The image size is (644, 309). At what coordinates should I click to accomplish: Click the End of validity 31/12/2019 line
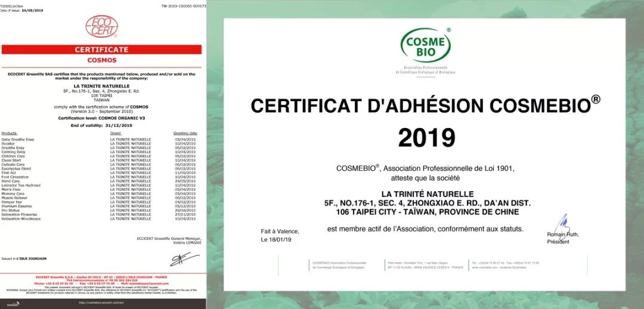102,126
